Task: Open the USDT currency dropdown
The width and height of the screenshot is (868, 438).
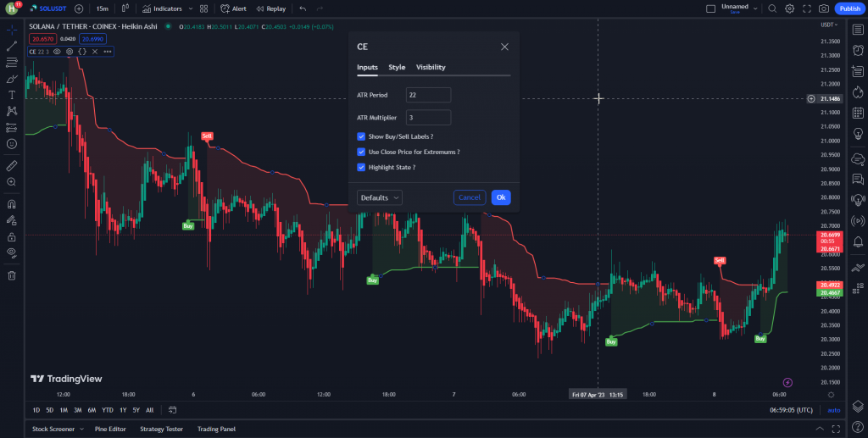Action: pyautogui.click(x=829, y=25)
